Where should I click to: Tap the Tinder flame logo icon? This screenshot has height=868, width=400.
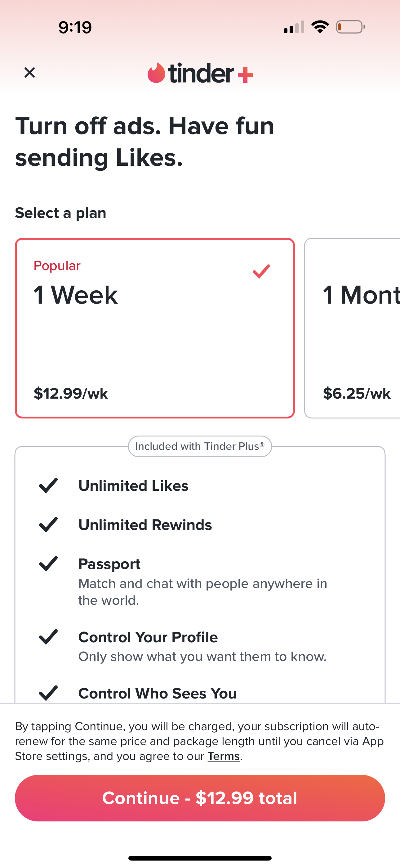(x=156, y=73)
